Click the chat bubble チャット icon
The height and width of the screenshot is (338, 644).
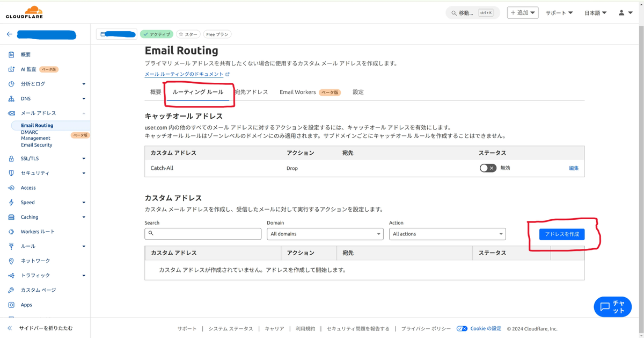click(605, 307)
